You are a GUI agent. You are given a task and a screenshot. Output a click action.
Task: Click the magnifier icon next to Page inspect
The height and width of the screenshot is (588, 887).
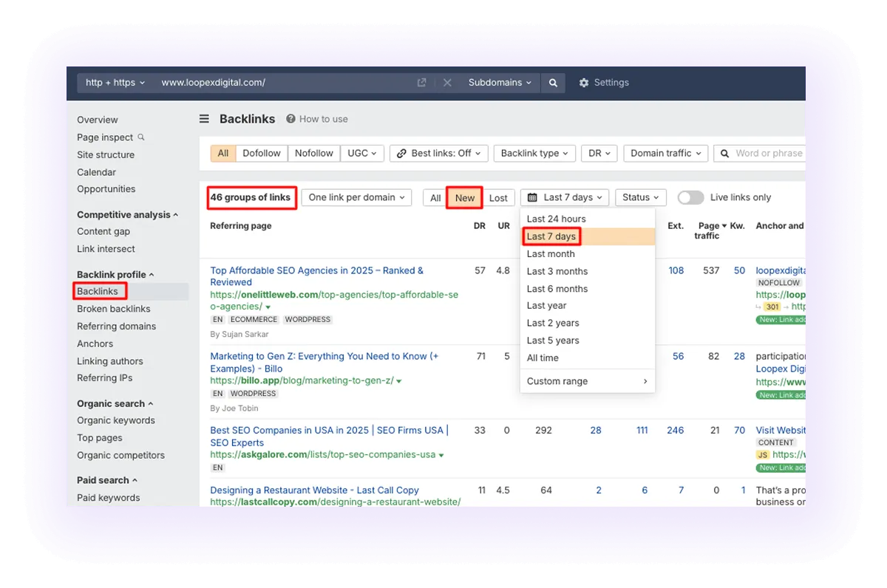(140, 137)
